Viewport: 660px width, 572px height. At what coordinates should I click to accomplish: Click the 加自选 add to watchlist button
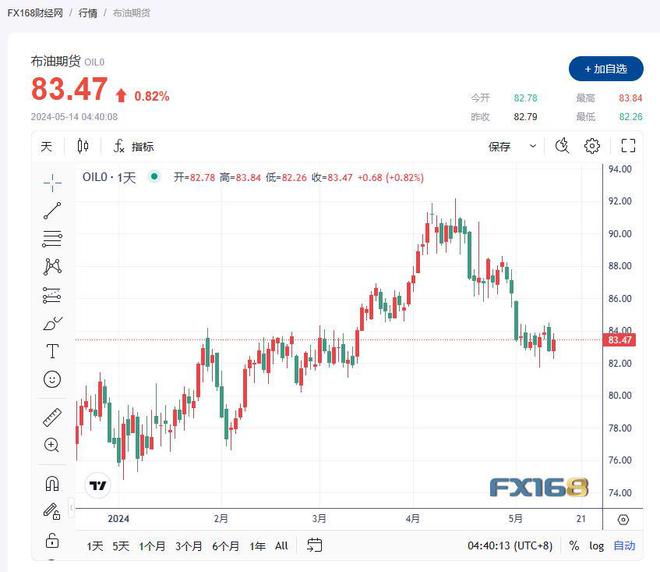pyautogui.click(x=606, y=69)
